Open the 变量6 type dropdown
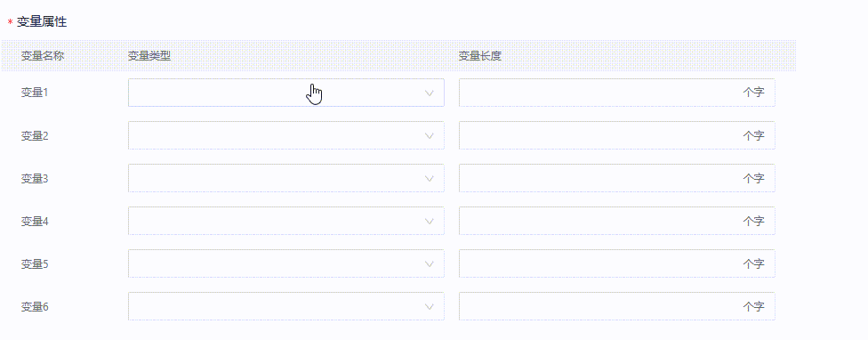This screenshot has height=340, width=868. tap(286, 305)
